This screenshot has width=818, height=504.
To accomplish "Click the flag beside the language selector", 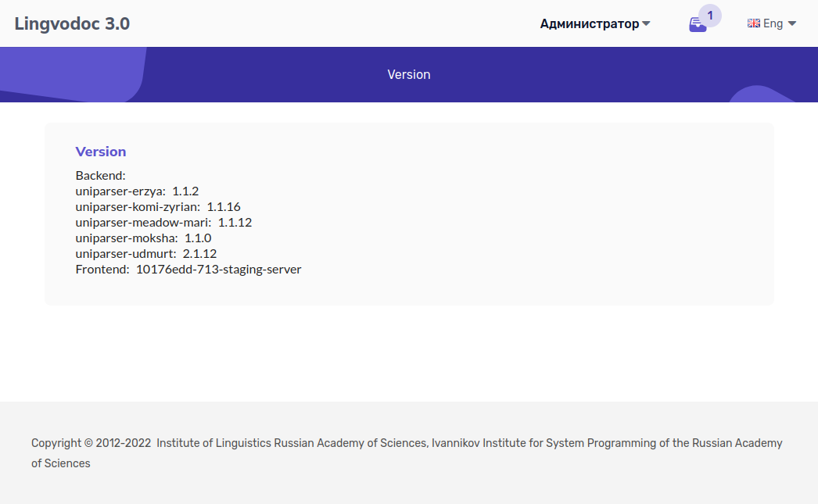I will [x=753, y=23].
